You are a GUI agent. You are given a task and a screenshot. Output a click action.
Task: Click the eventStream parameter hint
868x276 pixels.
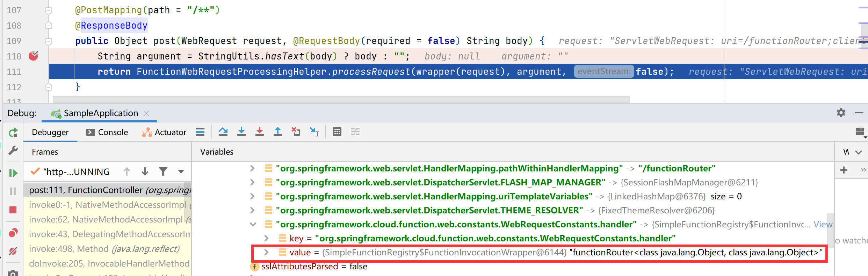604,71
